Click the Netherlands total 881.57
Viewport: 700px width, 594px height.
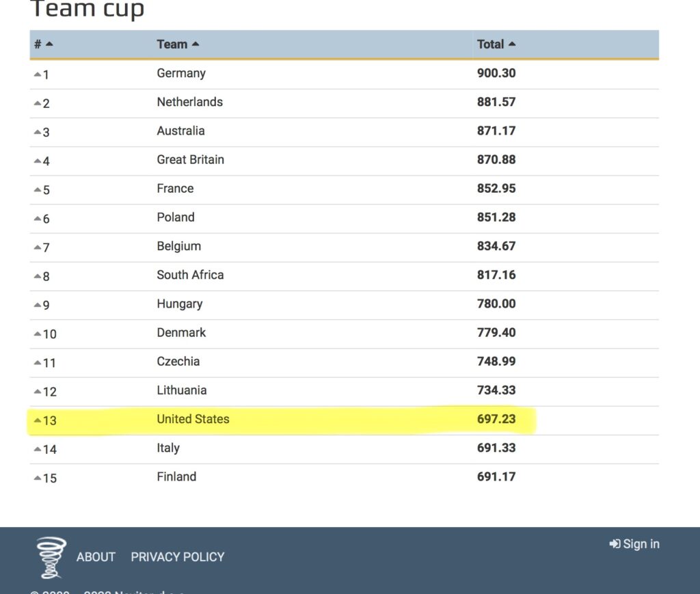496,102
